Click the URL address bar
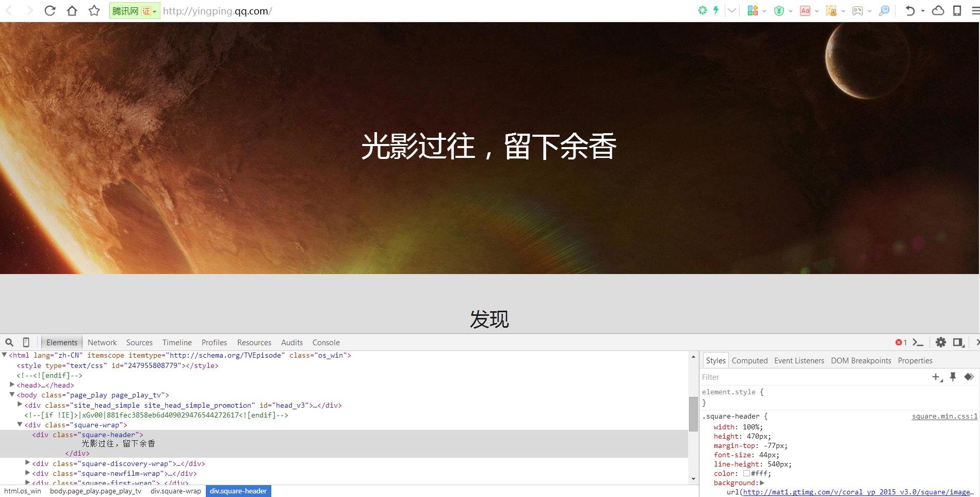 428,11
